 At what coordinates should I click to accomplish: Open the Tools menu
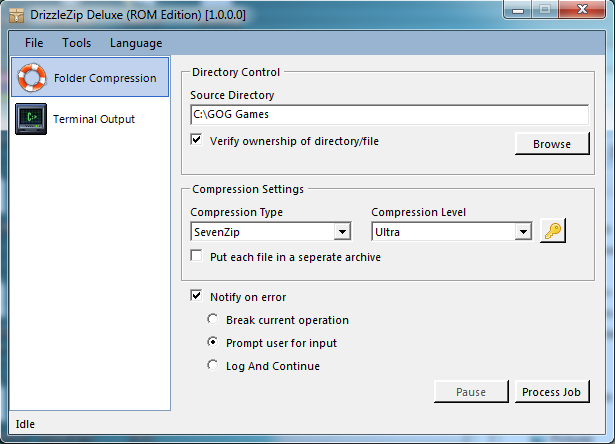[x=76, y=43]
